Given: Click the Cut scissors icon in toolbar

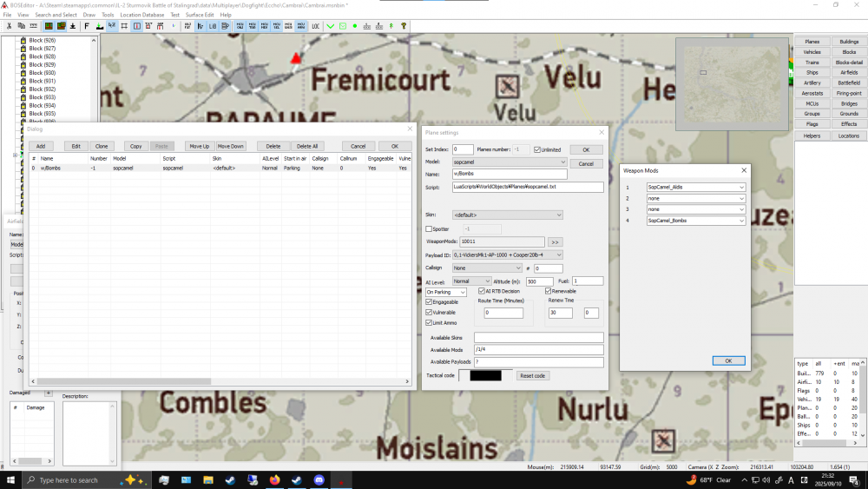Looking at the screenshot, I should pos(9,26).
